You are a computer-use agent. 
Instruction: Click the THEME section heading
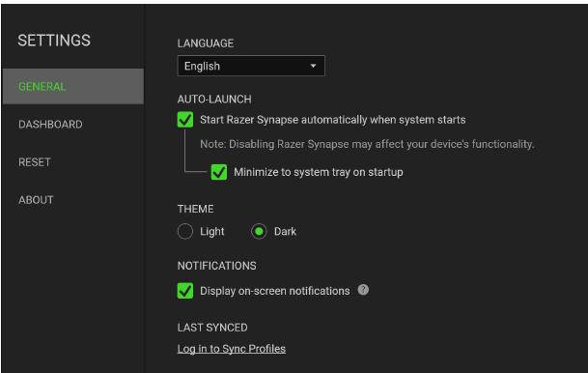point(195,209)
